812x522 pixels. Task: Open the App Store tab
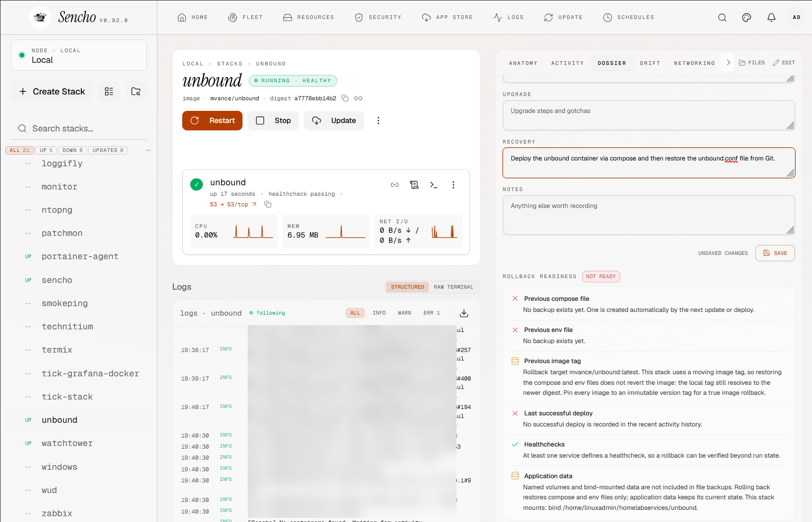(x=447, y=17)
